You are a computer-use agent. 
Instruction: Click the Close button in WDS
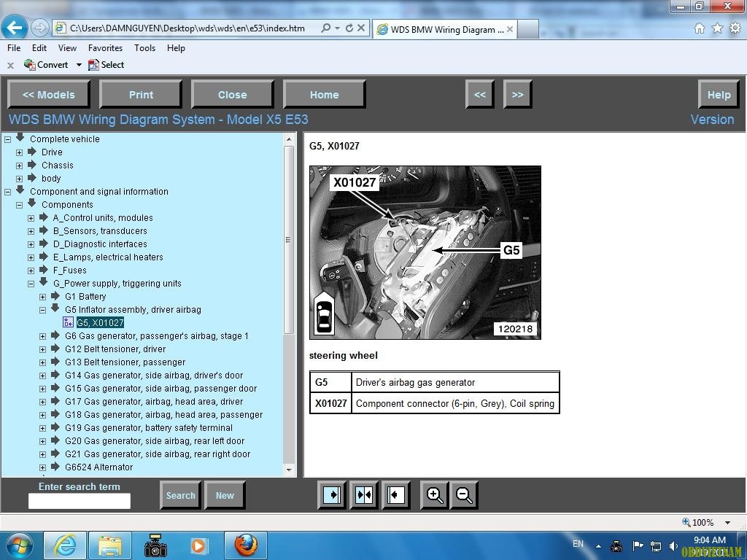233,94
